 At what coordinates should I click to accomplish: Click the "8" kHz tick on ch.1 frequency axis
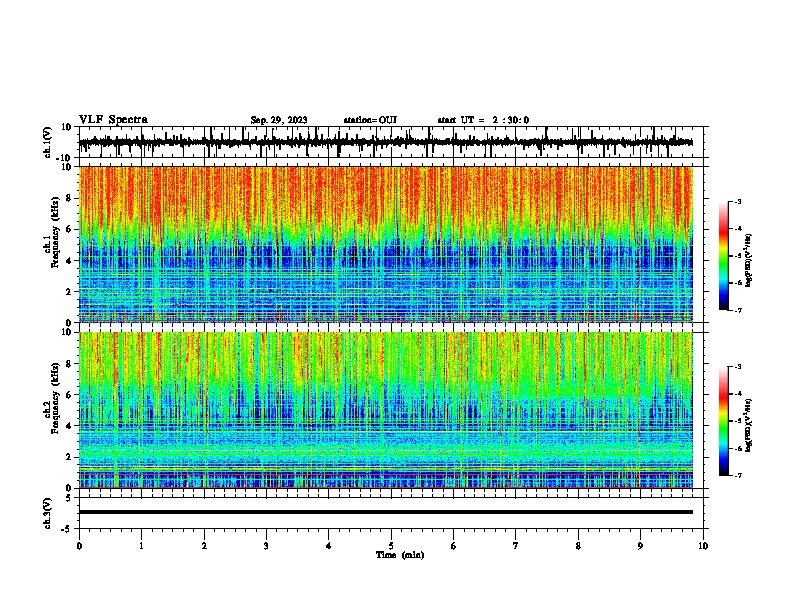coord(70,198)
